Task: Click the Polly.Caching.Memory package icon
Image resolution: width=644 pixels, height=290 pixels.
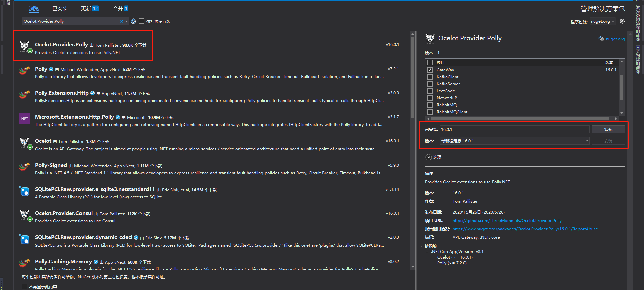Action: pos(24,263)
